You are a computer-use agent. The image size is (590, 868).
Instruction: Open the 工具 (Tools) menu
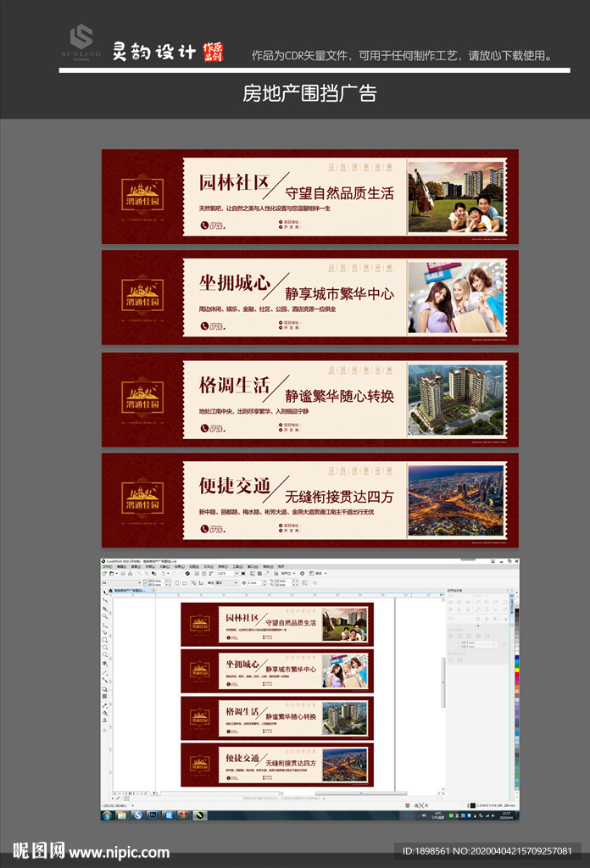[237, 567]
